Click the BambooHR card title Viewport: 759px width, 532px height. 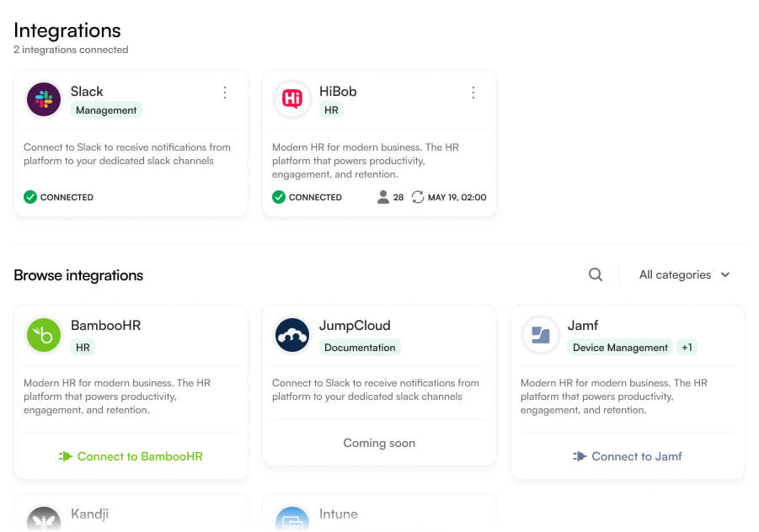(x=105, y=326)
